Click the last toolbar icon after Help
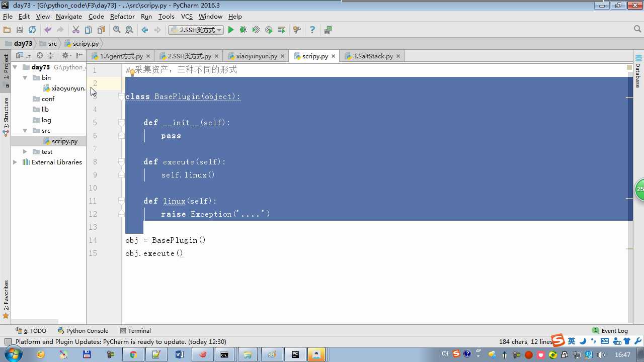644x362 pixels. (328, 30)
